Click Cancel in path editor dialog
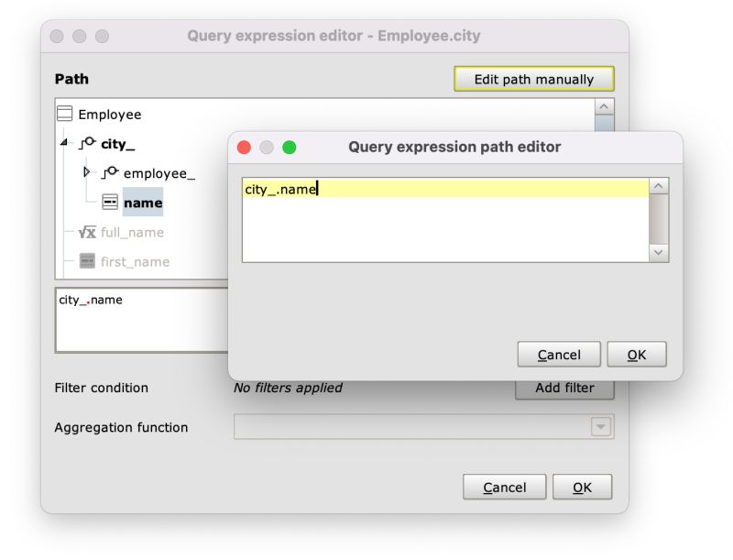 click(559, 355)
